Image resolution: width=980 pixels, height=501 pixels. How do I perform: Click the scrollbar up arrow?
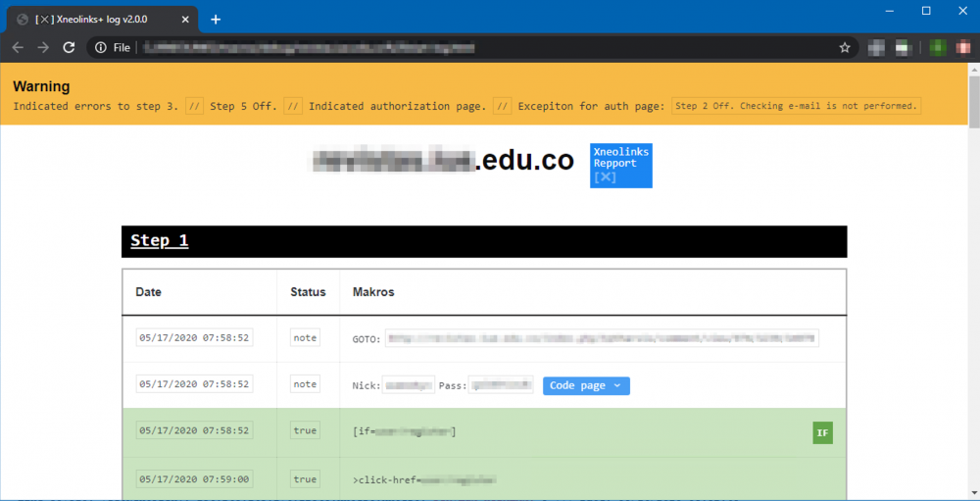[x=974, y=69]
